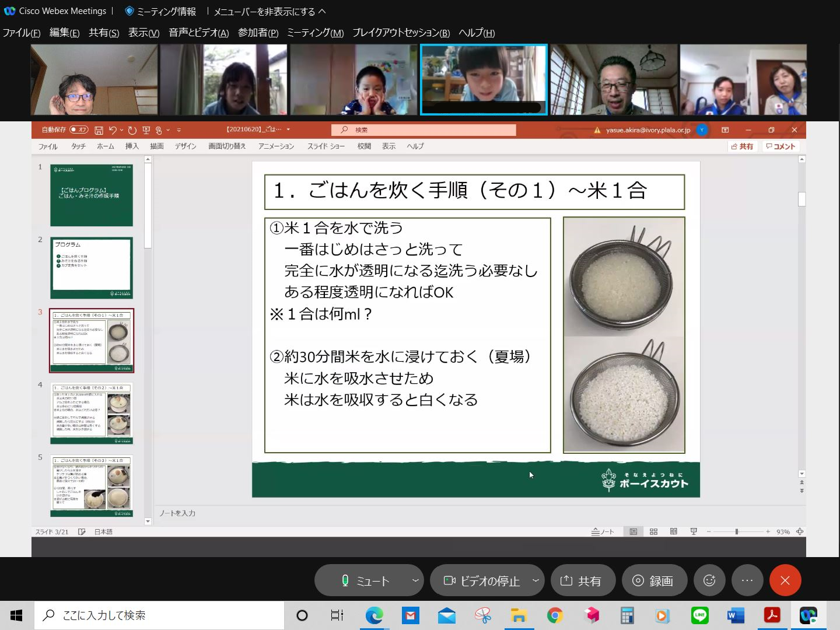Click the zoom in plus icon
Image resolution: width=840 pixels, height=630 pixels.
click(768, 531)
